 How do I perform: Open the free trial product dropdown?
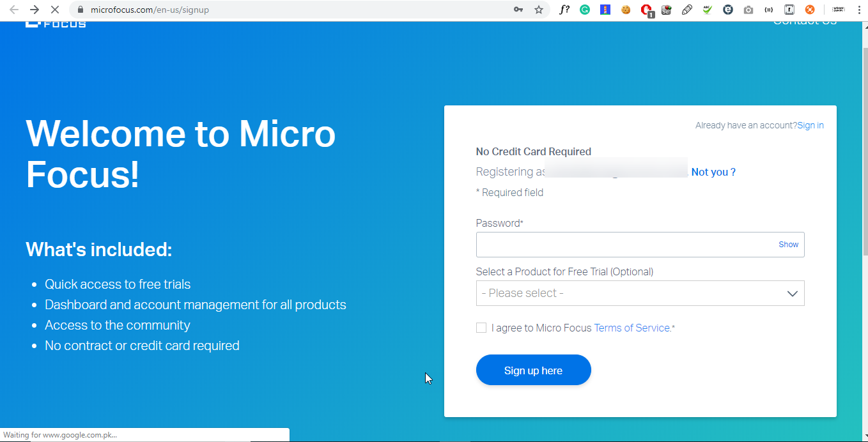click(x=640, y=293)
